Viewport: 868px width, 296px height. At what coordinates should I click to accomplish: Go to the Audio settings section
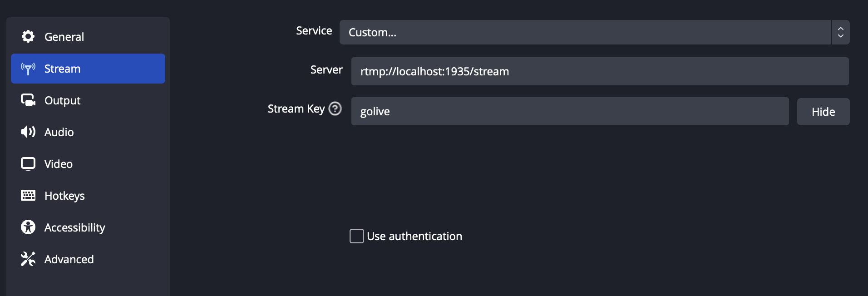point(59,132)
